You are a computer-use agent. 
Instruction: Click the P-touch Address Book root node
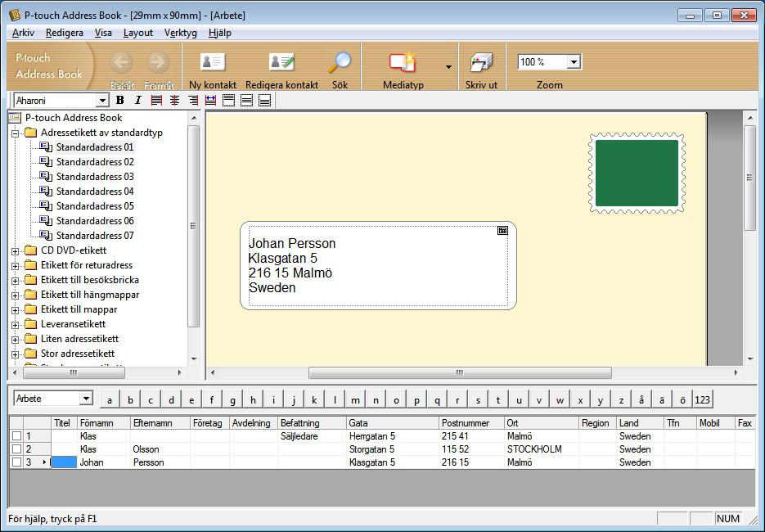(73, 118)
